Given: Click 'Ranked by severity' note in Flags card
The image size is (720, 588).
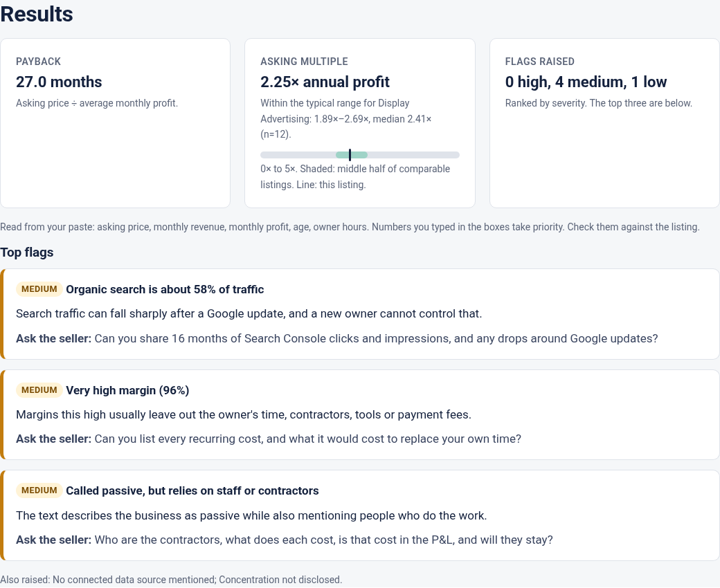Looking at the screenshot, I should pyautogui.click(x=598, y=103).
